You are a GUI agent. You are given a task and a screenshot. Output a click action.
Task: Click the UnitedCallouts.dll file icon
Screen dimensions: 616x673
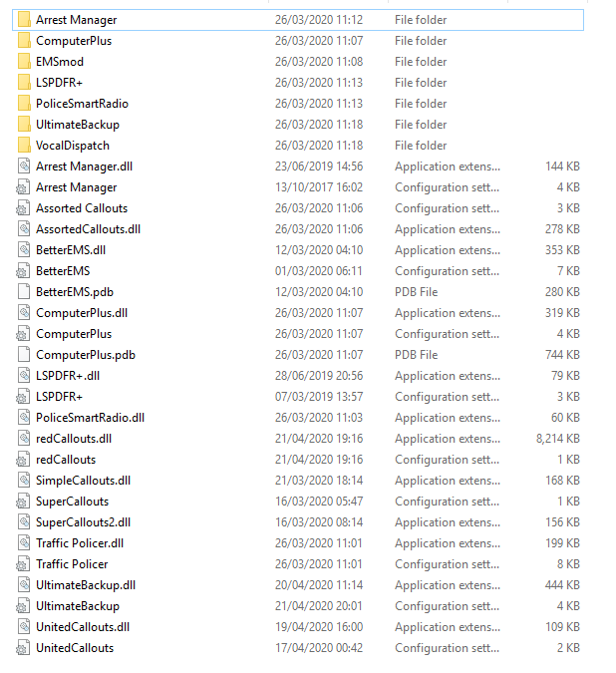click(x=24, y=627)
